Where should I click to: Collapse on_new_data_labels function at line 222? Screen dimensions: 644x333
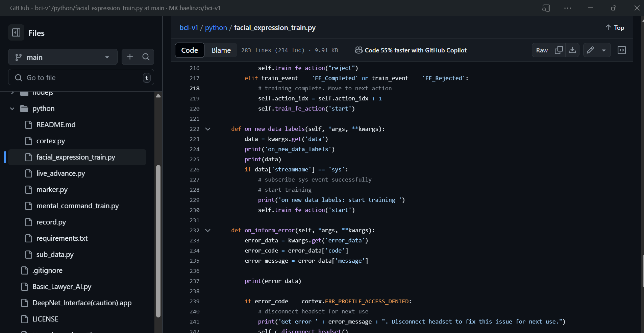click(x=208, y=129)
